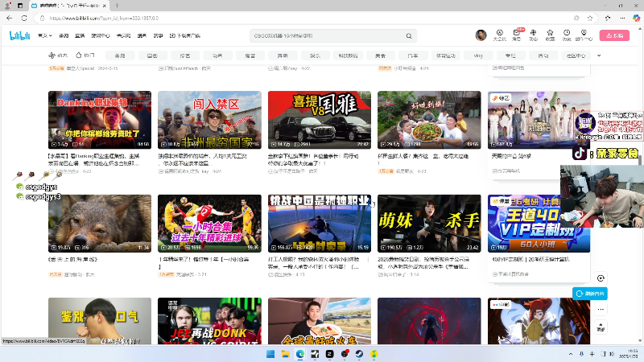Open the favorites star icon in header
Screen dimensions: 644x362
pyautogui.click(x=550, y=35)
